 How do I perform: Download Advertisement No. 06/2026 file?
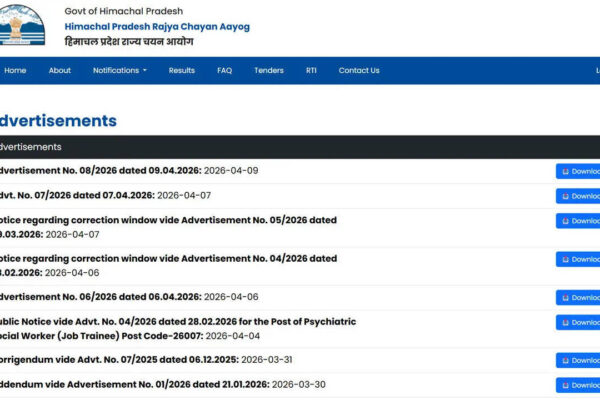coord(579,298)
